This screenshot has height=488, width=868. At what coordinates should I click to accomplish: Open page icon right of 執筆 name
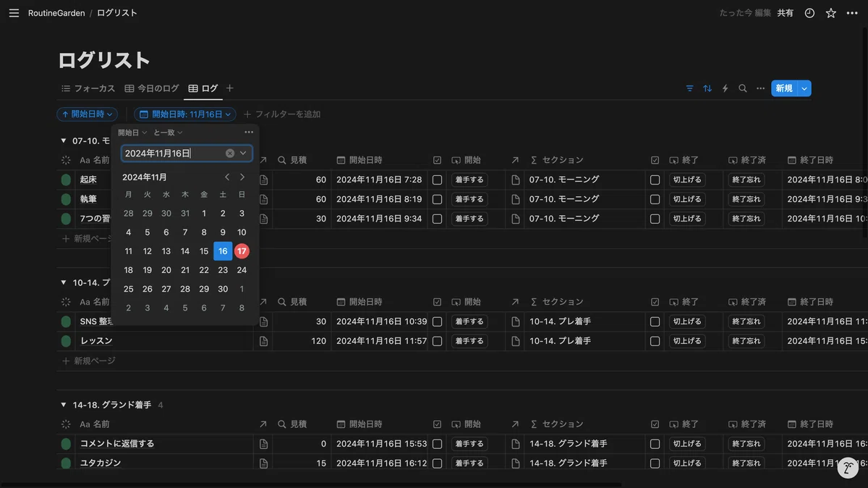tap(263, 199)
